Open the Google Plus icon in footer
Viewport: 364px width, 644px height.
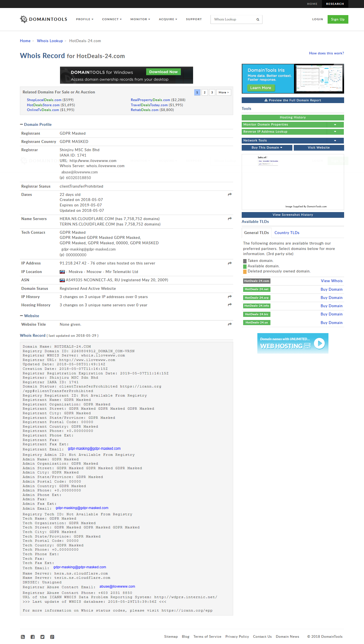point(52,637)
